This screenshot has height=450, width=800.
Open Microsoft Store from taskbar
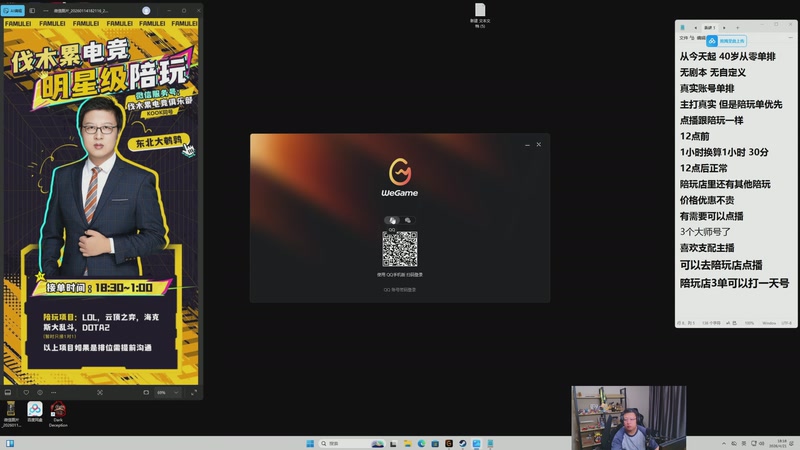435,443
